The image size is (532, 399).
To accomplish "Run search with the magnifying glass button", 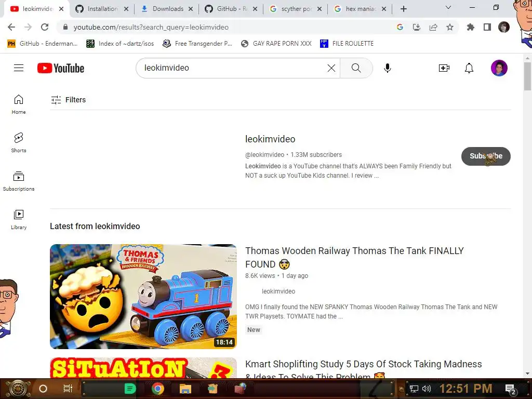I will (x=356, y=68).
